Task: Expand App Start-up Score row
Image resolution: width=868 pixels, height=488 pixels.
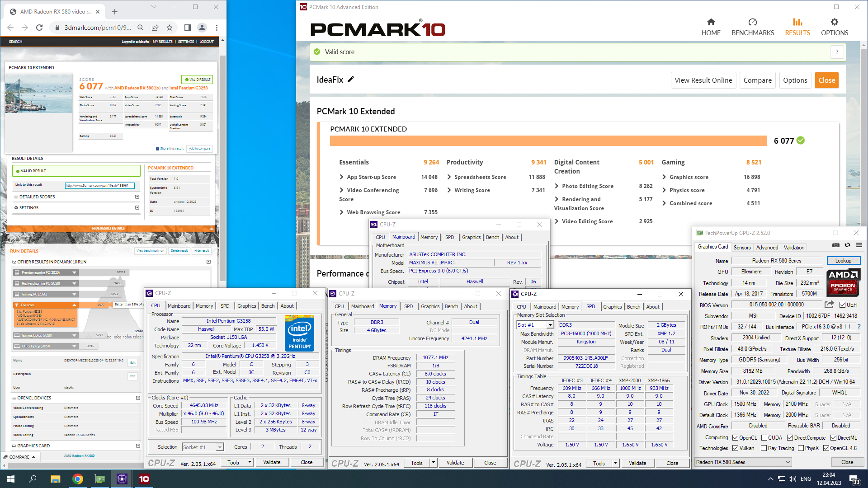Action: pyautogui.click(x=342, y=177)
